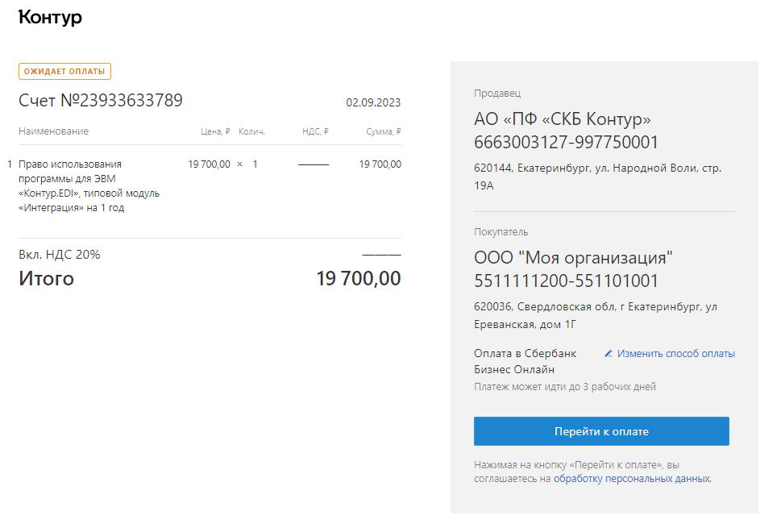Viewport: 777px width, 532px height.
Task: Click the pencil icon beside Изменить способ оплаты
Action: [609, 354]
